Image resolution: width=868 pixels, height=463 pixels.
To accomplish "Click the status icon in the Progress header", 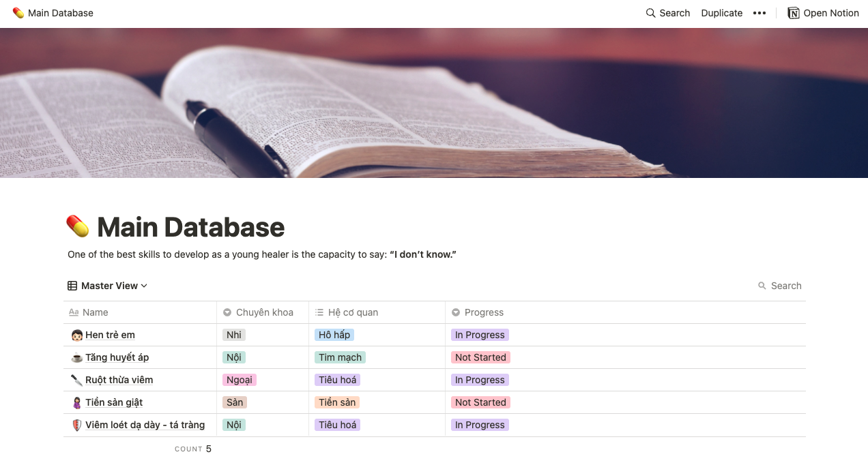I will [x=455, y=312].
